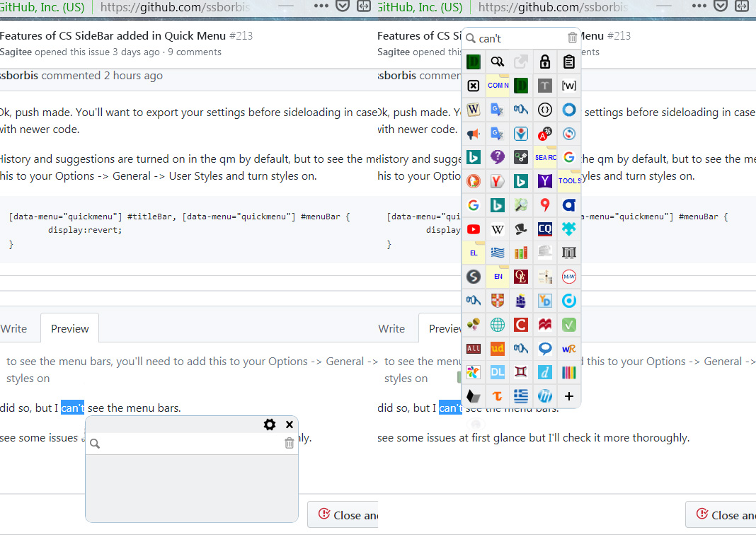756x554 pixels.
Task: Search with the YouTube icon
Action: [474, 229]
